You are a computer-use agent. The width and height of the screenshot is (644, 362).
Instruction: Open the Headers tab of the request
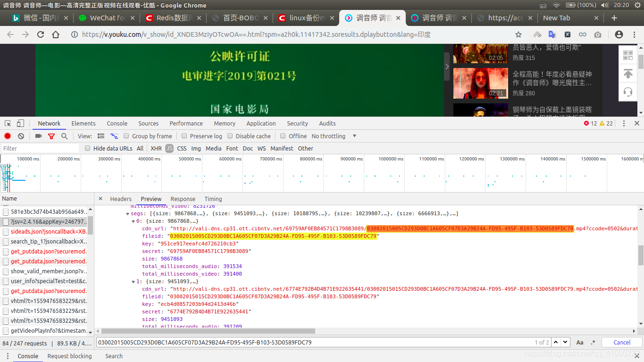(x=121, y=199)
